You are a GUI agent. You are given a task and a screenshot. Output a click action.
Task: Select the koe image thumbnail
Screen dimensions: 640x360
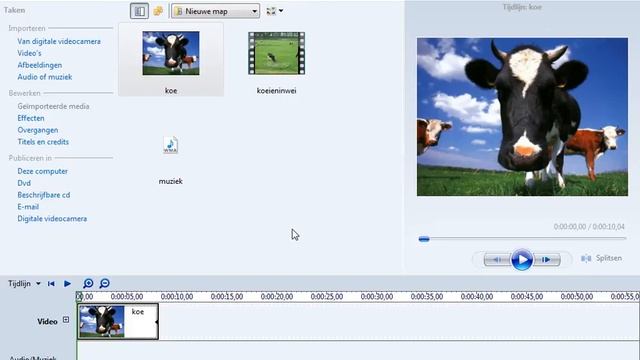coord(171,53)
